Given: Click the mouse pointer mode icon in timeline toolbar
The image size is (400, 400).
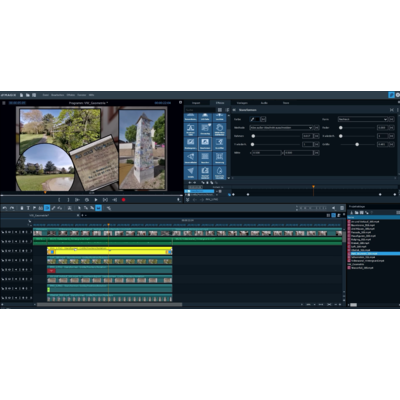Looking at the screenshot, I should (x=79, y=208).
